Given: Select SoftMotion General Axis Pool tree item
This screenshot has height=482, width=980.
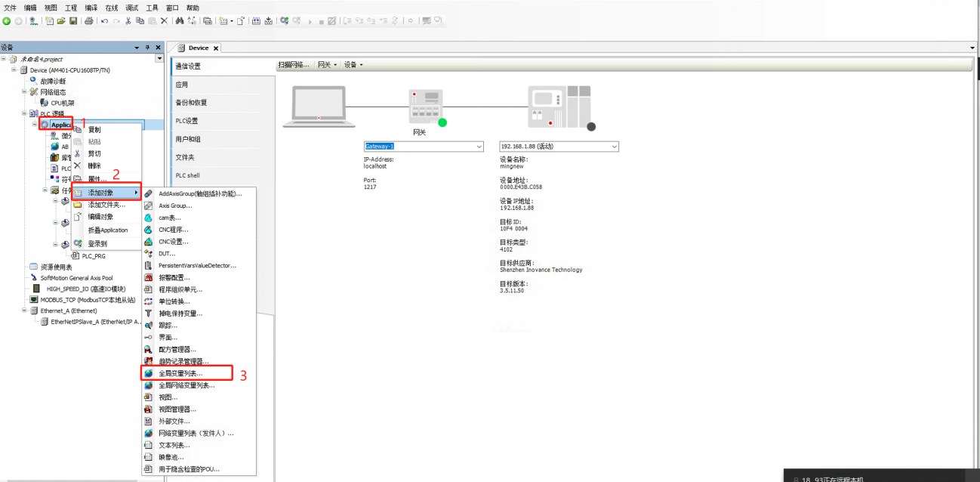Looking at the screenshot, I should pos(76,278).
